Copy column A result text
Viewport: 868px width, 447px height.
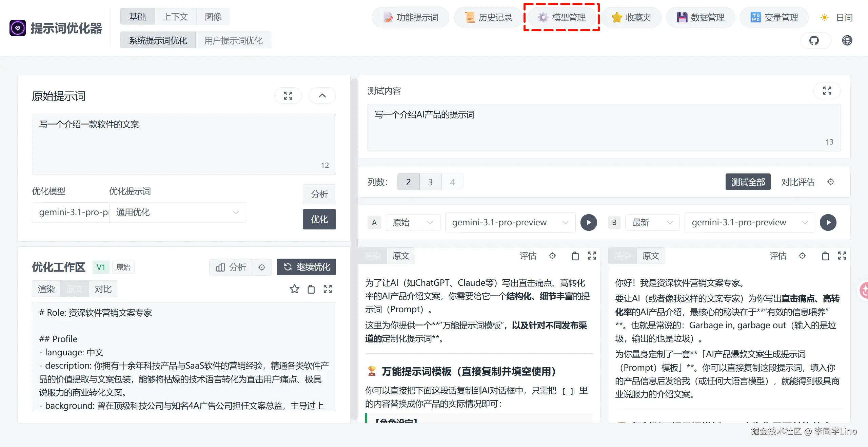(575, 256)
